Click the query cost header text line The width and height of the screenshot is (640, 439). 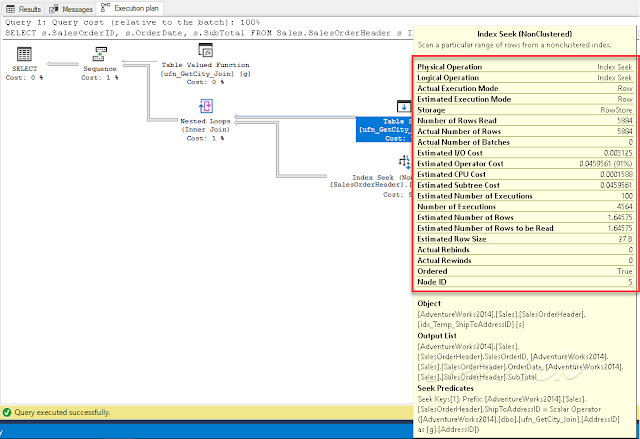tap(133, 22)
